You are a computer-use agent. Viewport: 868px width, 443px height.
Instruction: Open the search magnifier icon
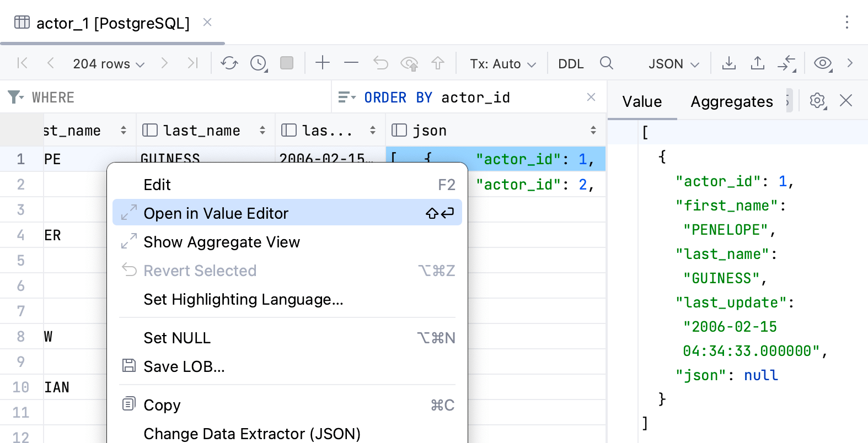click(607, 63)
